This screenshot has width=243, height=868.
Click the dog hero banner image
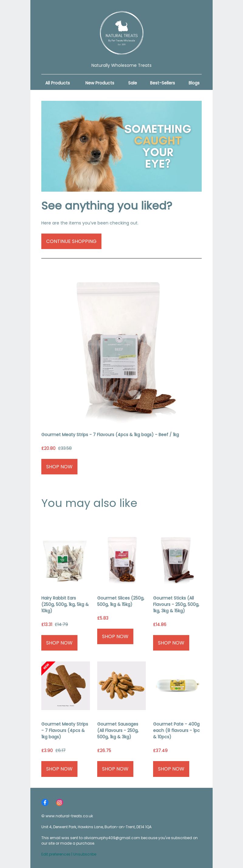click(121, 146)
